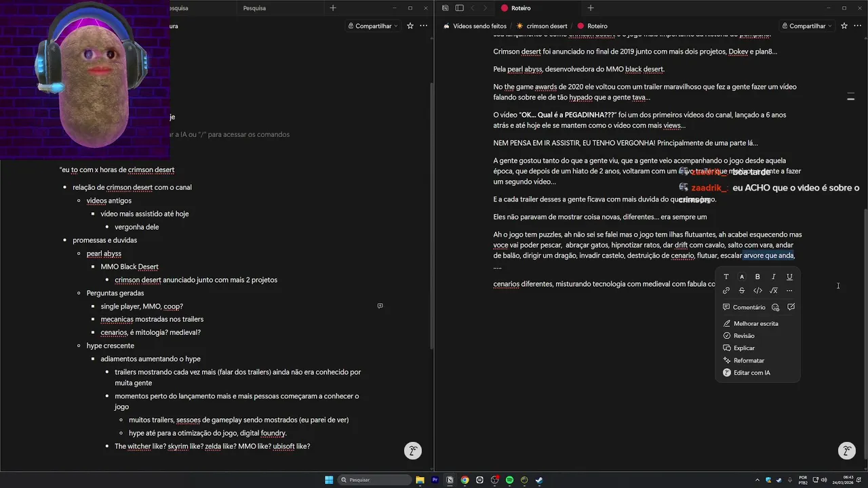
Task: Click empty block placeholder mentioning IA commands
Action: click(x=229, y=134)
